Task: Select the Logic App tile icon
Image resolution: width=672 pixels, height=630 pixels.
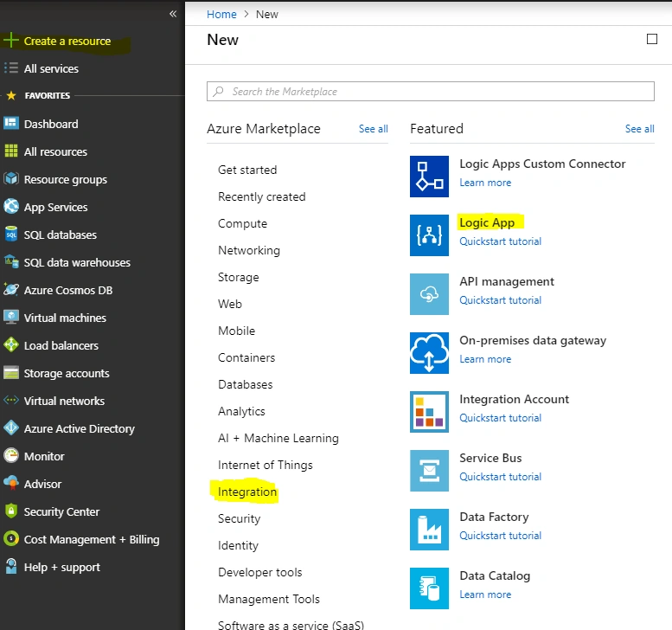Action: [x=429, y=235]
